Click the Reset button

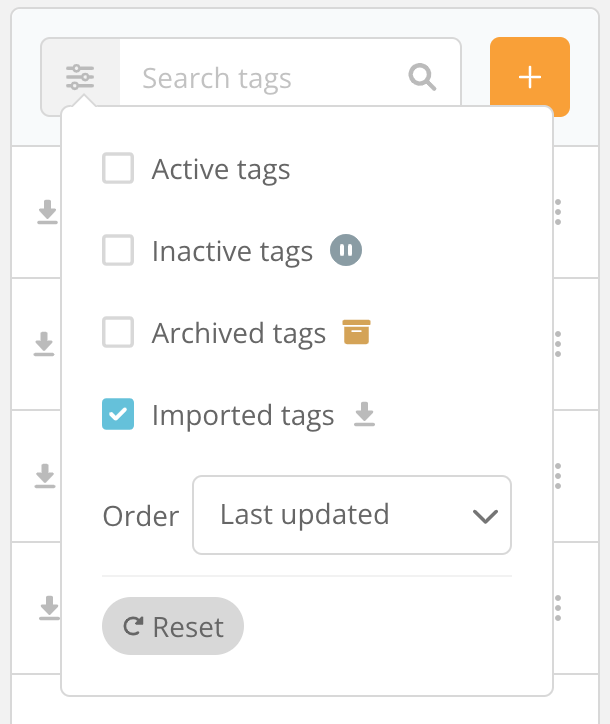173,626
